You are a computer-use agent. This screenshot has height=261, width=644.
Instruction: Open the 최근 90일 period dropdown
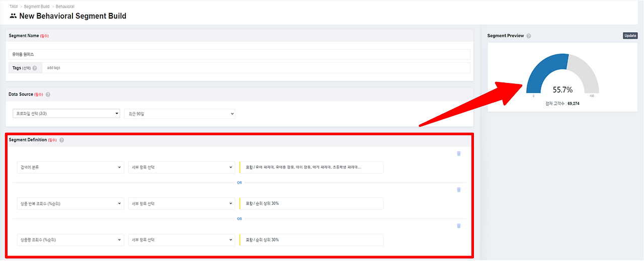pyautogui.click(x=180, y=114)
